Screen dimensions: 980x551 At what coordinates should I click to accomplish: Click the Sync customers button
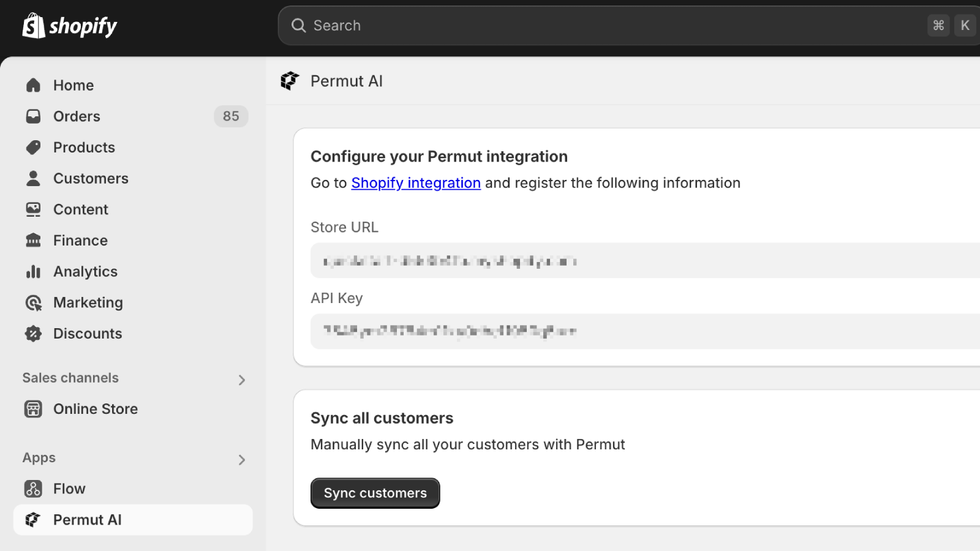[x=375, y=493]
